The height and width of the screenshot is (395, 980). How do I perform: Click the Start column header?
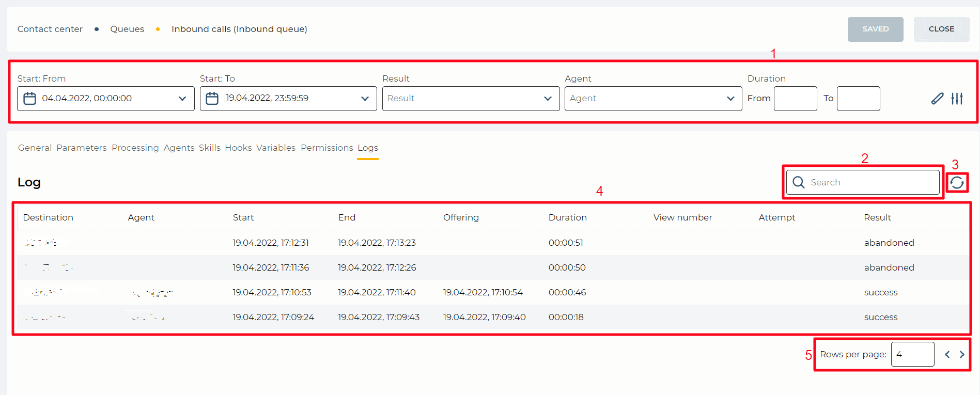click(x=243, y=217)
